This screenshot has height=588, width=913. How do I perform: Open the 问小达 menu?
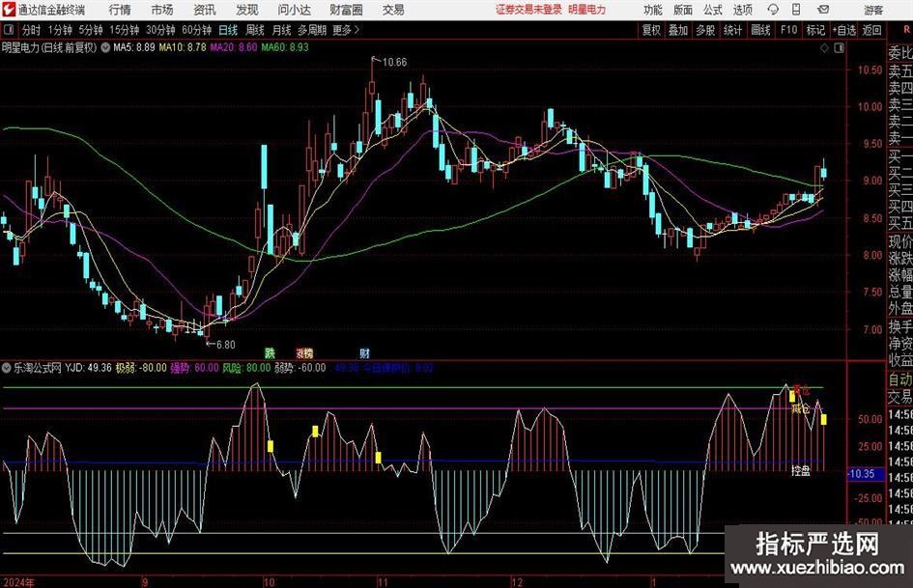294,10
